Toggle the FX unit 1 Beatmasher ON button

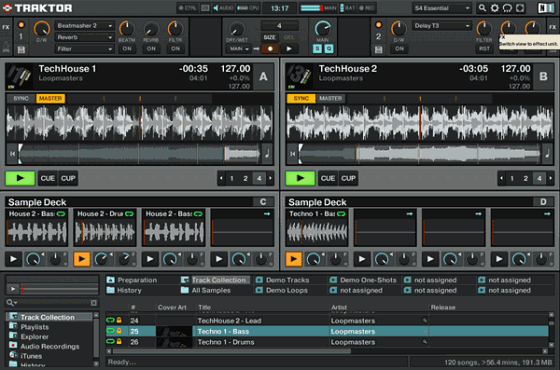[127, 49]
